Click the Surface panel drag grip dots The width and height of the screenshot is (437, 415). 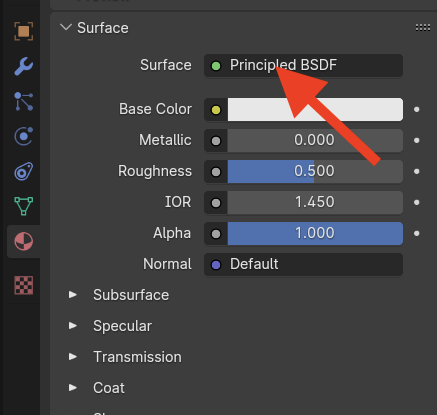(x=423, y=28)
